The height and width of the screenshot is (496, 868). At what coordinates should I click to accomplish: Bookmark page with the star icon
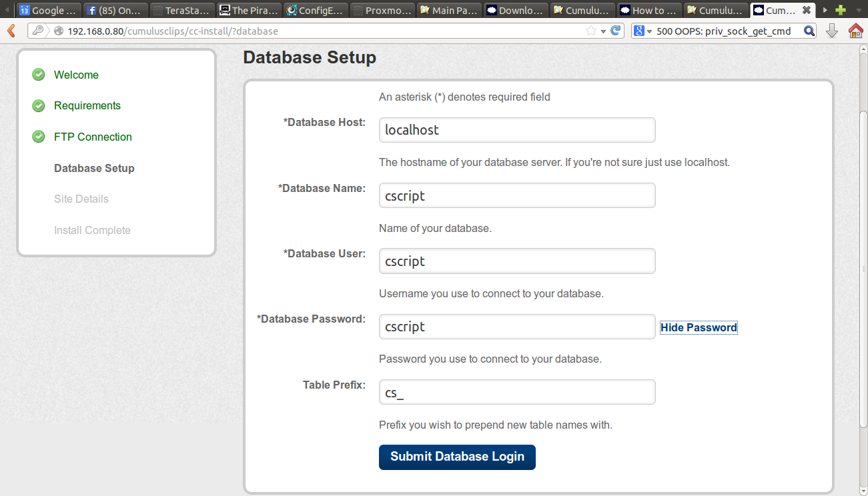[x=590, y=31]
